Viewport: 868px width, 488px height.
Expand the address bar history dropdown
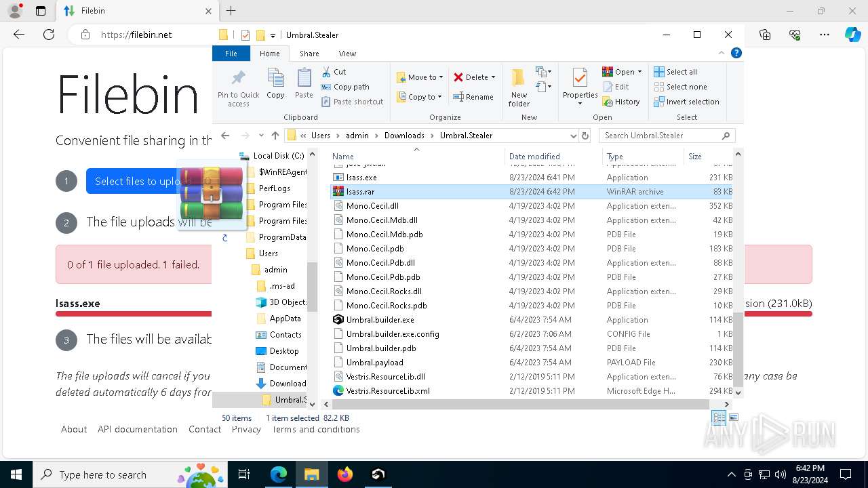click(x=573, y=136)
